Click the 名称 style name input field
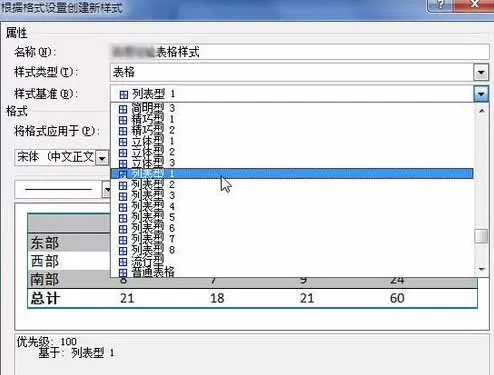The image size is (494, 375). pos(299,52)
